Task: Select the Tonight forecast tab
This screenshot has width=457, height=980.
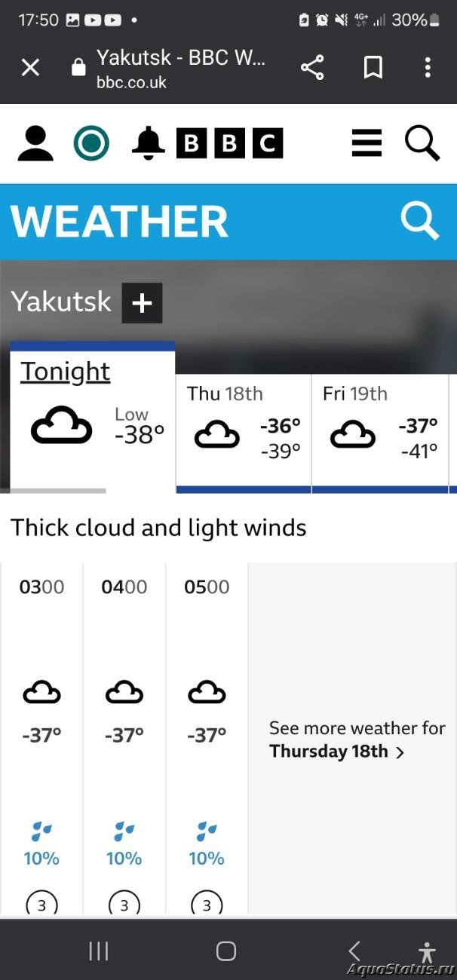Action: pyautogui.click(x=92, y=417)
